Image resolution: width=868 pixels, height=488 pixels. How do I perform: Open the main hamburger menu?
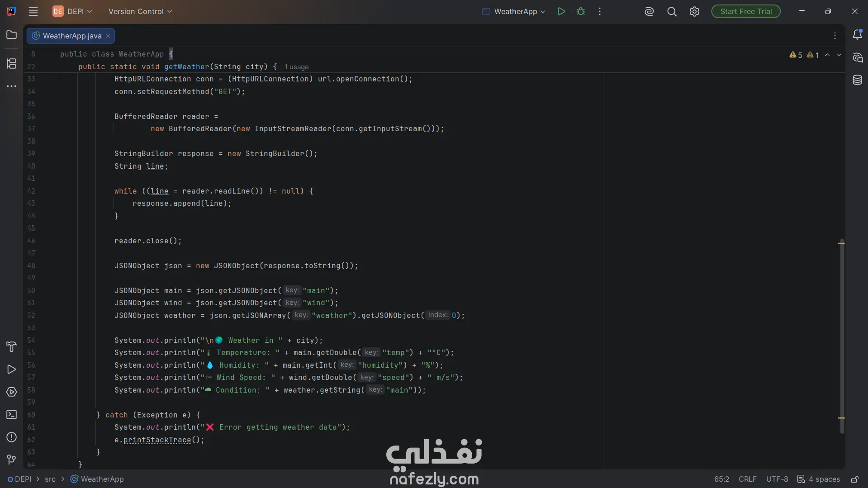tap(33, 12)
